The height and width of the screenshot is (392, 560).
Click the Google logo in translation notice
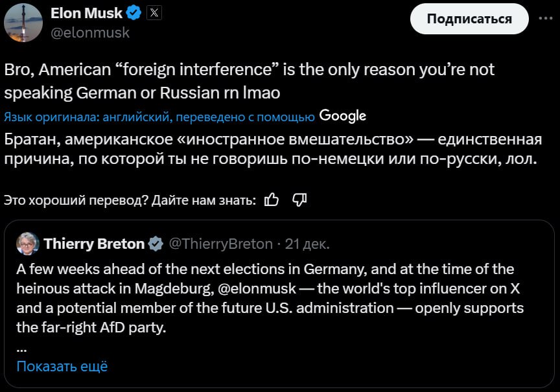point(343,116)
